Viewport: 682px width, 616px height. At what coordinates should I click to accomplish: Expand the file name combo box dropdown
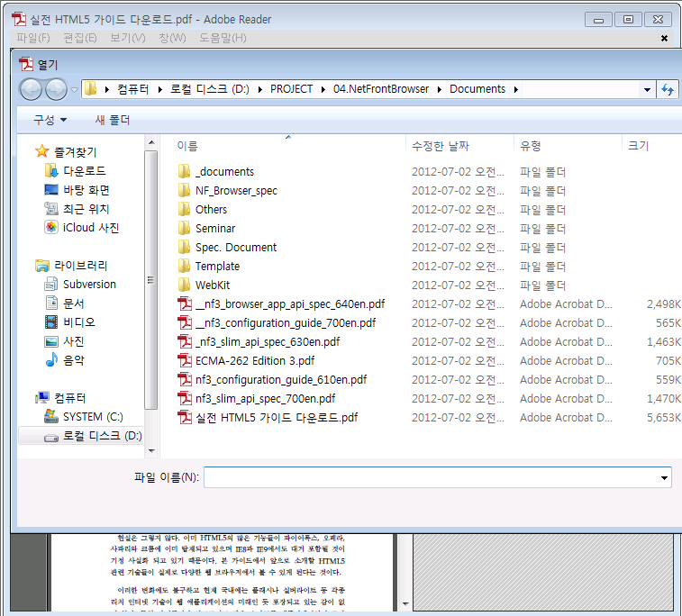click(664, 477)
